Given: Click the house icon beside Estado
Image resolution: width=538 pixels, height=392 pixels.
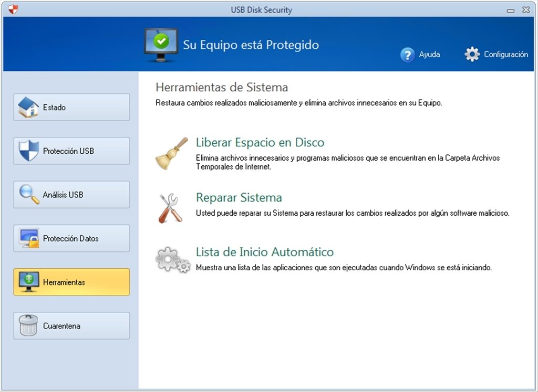Looking at the screenshot, I should coord(28,107).
